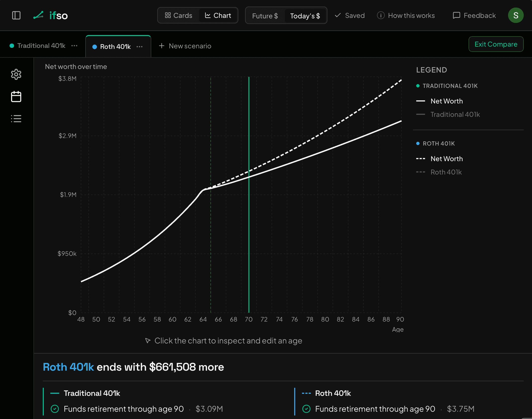This screenshot has height=419, width=532.
Task: Click the ifso logo
Action: (51, 15)
